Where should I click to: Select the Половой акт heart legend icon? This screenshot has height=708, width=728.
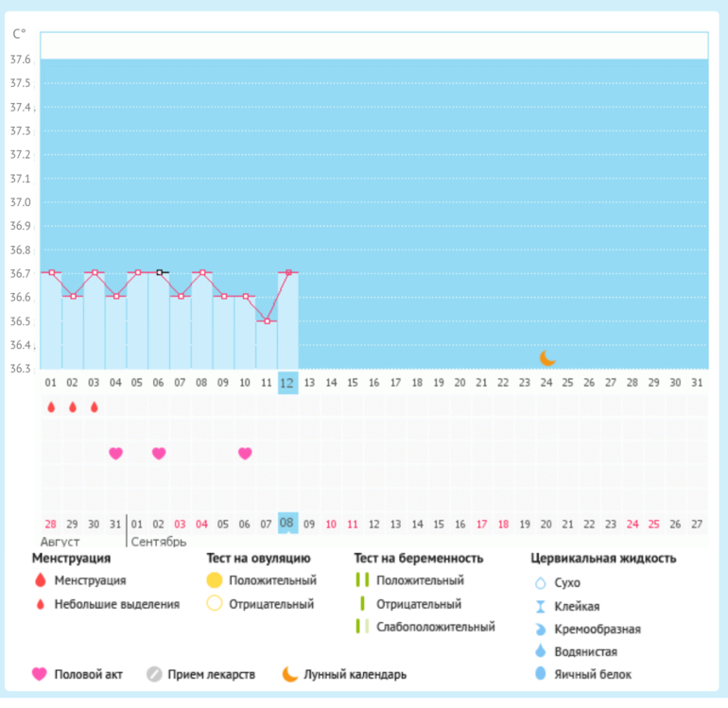(x=39, y=675)
